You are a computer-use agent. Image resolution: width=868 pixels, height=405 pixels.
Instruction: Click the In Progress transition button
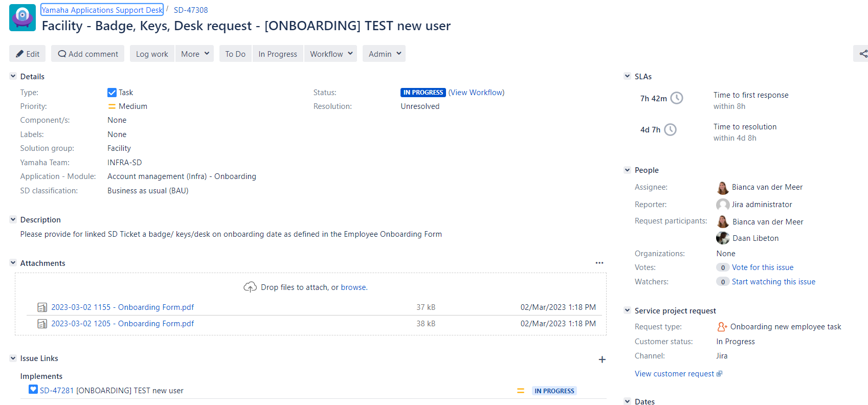pyautogui.click(x=278, y=54)
